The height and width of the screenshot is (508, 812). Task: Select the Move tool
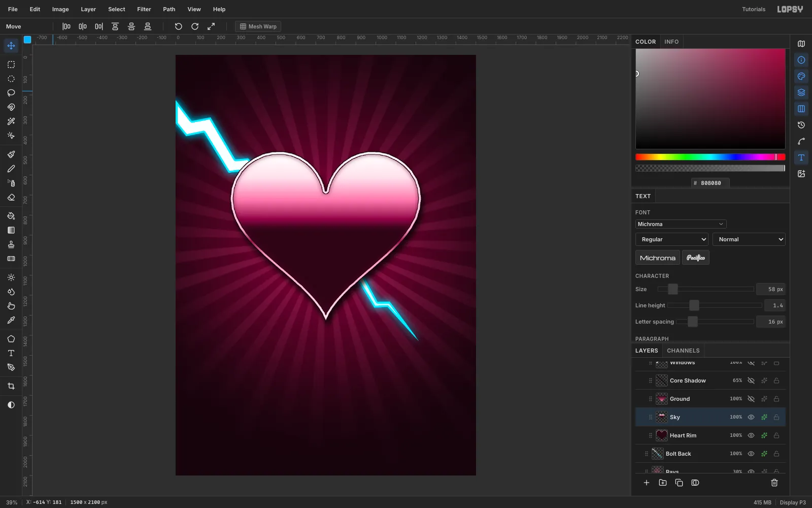11,46
